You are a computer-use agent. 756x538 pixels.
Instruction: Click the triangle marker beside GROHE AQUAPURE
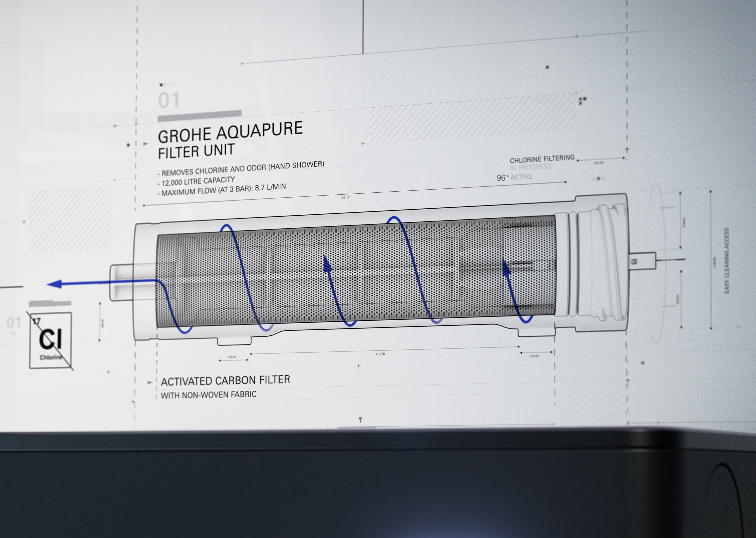click(146, 144)
